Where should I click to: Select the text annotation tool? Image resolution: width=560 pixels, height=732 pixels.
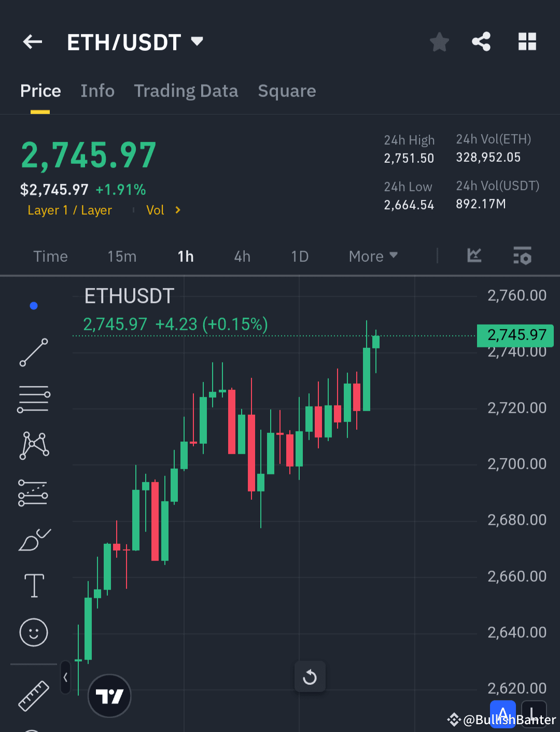[x=33, y=585]
